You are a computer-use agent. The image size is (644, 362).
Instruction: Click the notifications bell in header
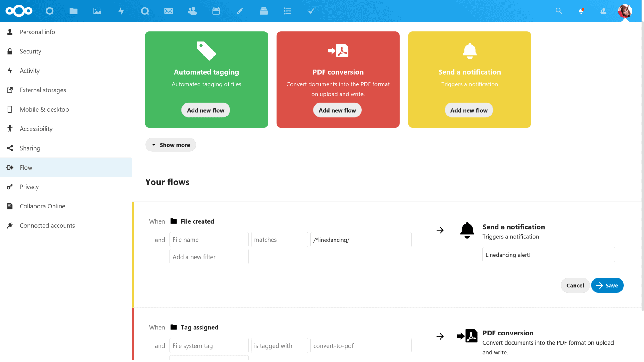[581, 11]
